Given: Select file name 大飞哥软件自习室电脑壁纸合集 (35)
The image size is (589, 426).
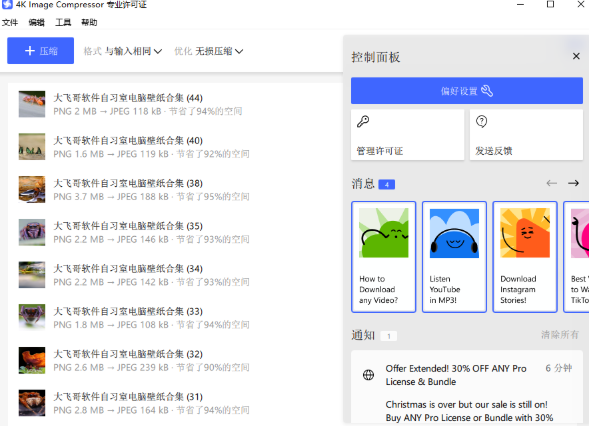Looking at the screenshot, I should pos(128,226).
